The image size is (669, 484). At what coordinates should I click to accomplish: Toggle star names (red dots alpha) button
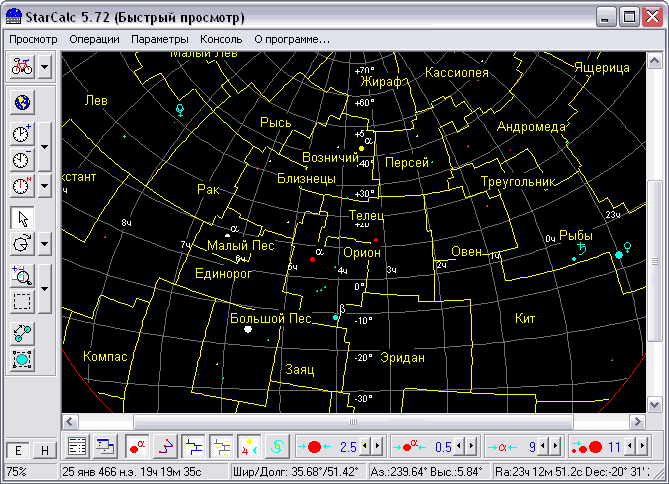pyautogui.click(x=137, y=447)
